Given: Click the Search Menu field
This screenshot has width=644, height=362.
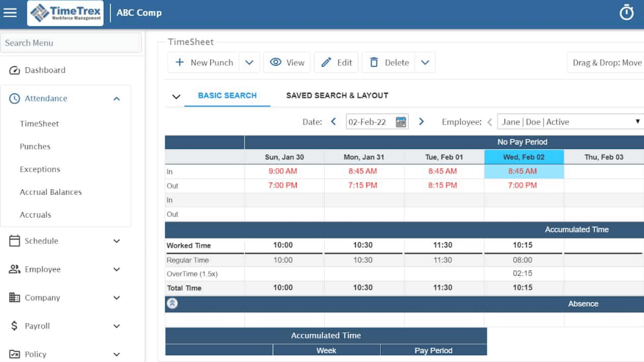Looking at the screenshot, I should 71,43.
